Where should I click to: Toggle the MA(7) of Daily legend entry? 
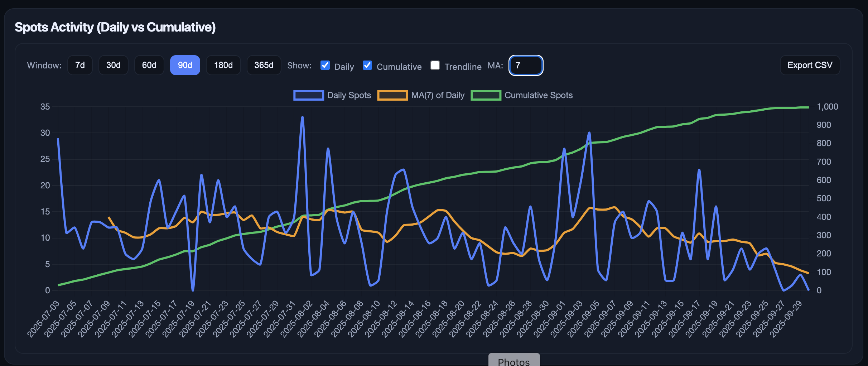click(438, 95)
